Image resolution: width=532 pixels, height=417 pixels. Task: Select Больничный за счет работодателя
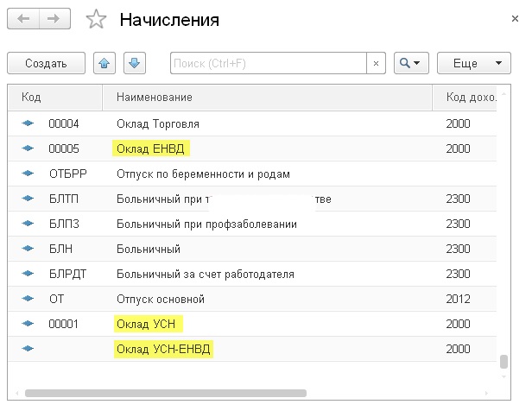click(x=206, y=275)
